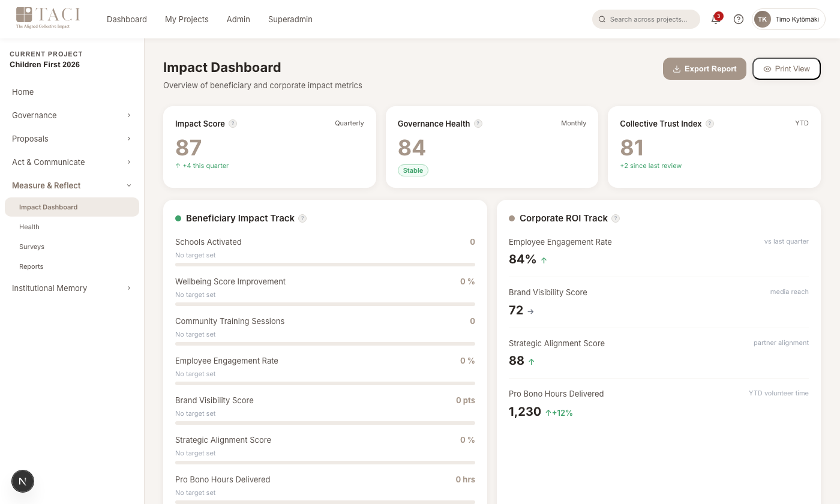The height and width of the screenshot is (504, 840).
Task: Click the Stable status badge
Action: (x=413, y=170)
